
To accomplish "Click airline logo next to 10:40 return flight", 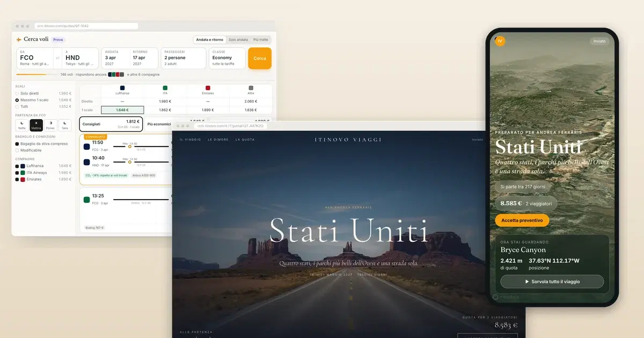I will coord(87,161).
